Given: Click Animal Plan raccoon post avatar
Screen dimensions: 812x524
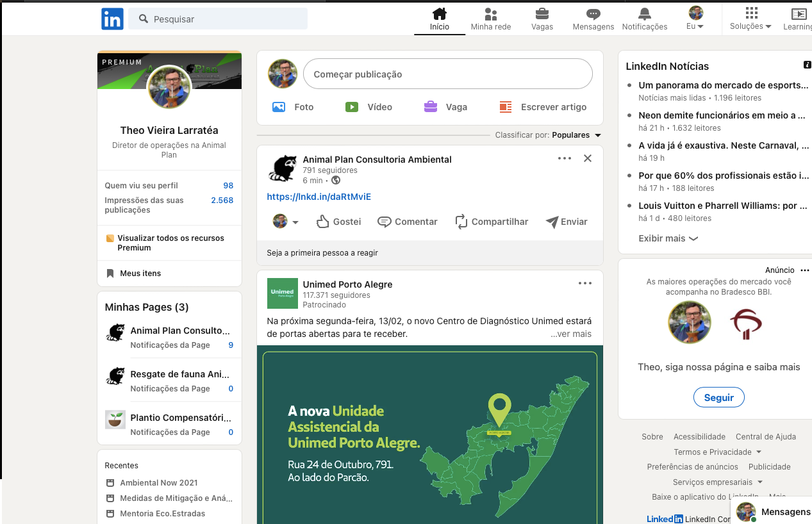Looking at the screenshot, I should point(283,168).
